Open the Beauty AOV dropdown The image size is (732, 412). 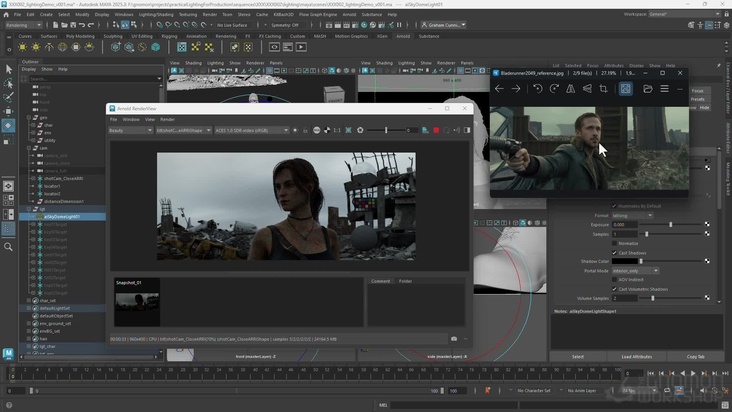click(130, 130)
